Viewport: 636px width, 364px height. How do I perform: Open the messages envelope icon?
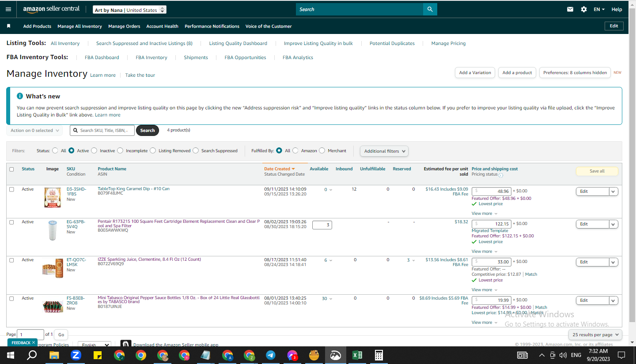(570, 9)
